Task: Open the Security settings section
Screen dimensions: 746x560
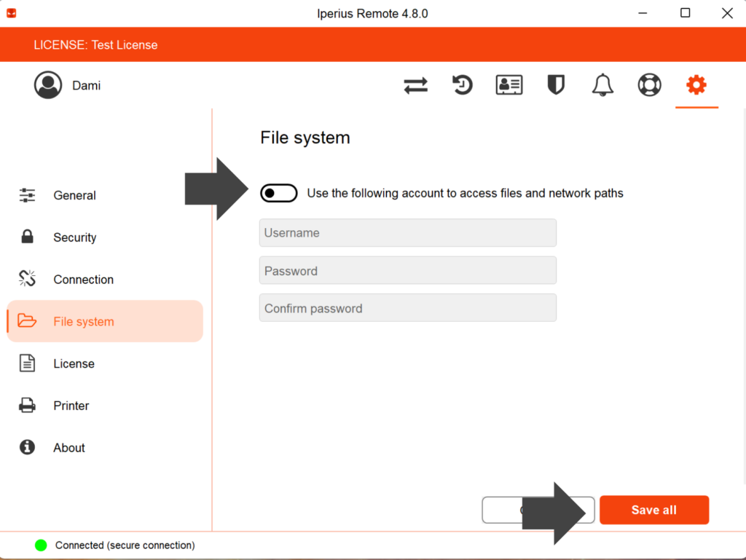Action: [105, 237]
